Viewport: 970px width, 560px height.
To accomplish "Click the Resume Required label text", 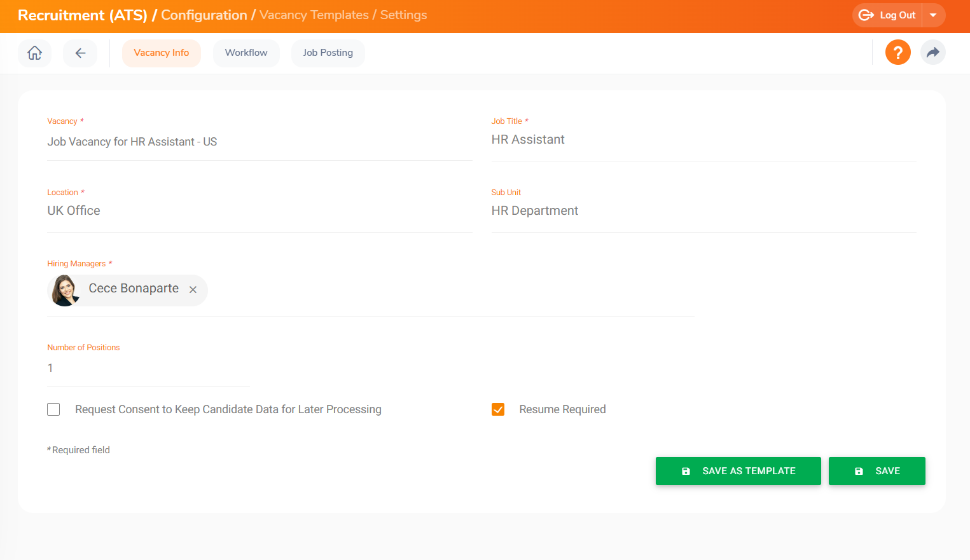I will tap(562, 409).
